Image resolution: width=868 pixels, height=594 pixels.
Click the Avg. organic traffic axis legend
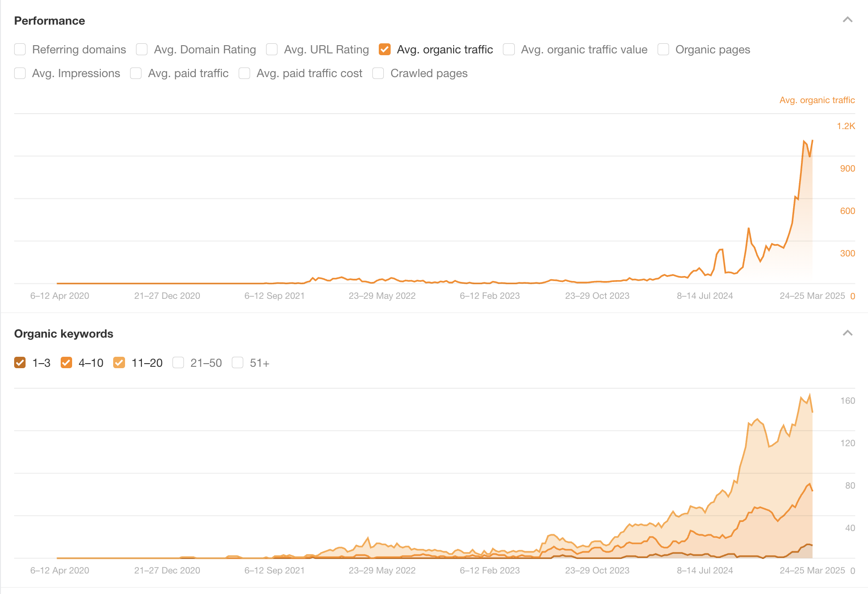817,100
